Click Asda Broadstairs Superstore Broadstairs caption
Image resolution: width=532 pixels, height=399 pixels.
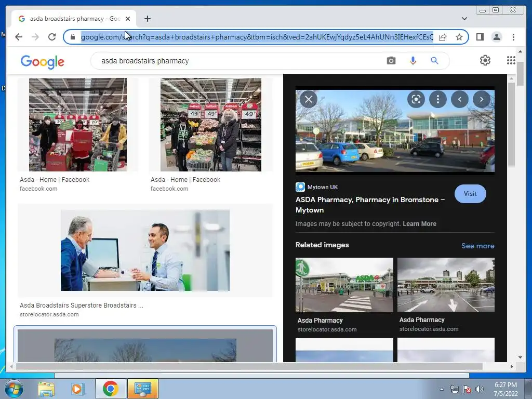82,305
